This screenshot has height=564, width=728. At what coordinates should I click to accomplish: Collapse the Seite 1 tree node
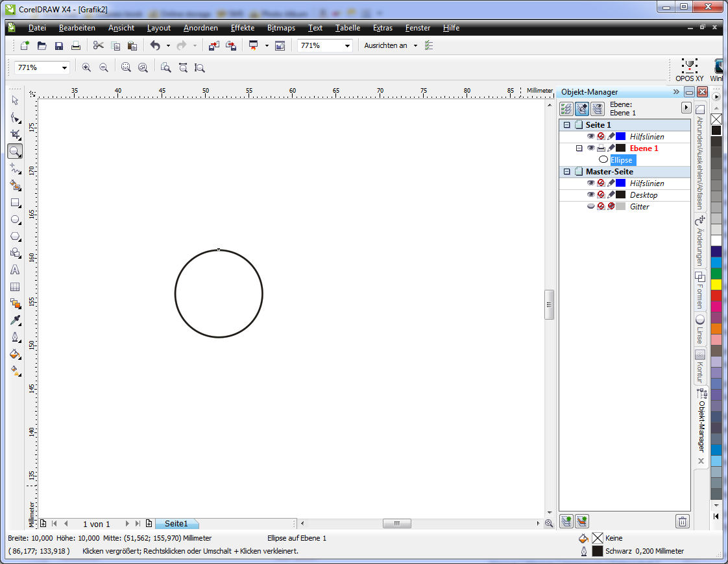[566, 125]
